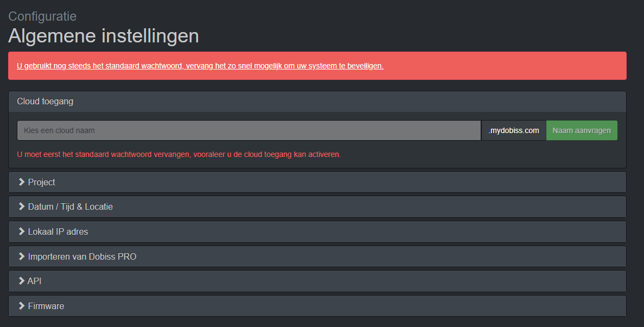
Task: Click the red cloud access warning text
Action: 179,154
